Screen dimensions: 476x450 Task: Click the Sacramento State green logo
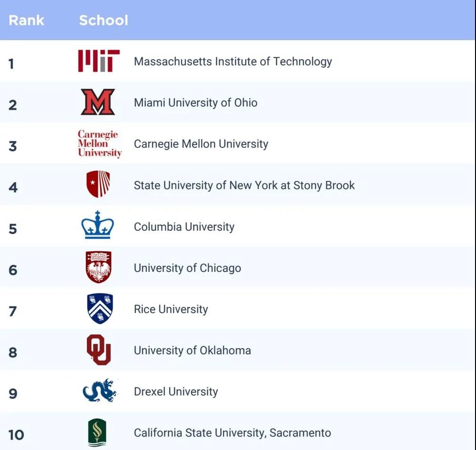97,433
